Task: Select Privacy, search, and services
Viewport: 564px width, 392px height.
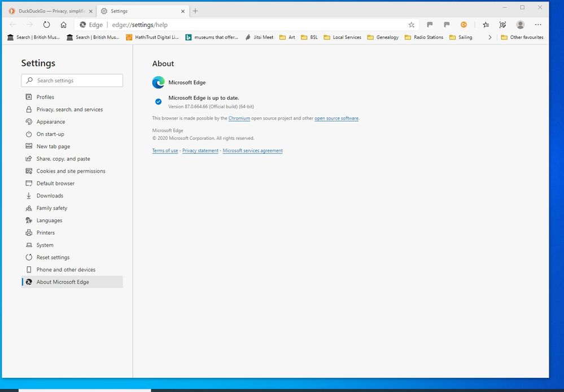Action: [69, 109]
